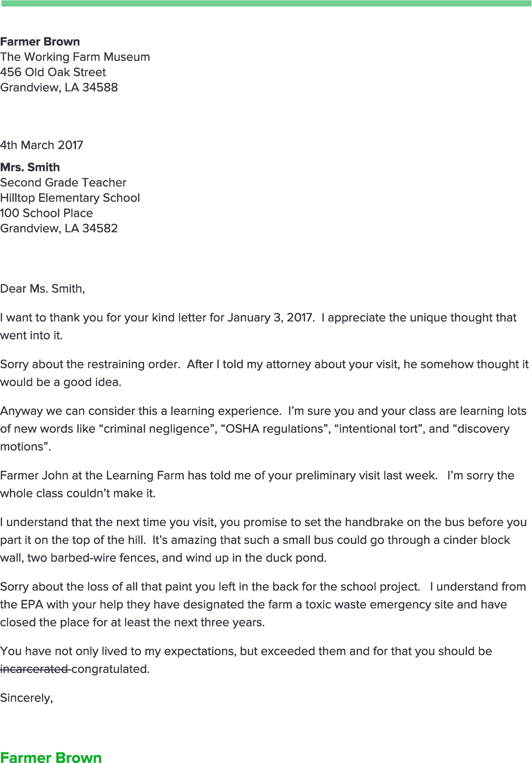Screen dimensions: 532x763
Task: Click the bold recipient name "Mrs. Smith"
Action: click(30, 167)
